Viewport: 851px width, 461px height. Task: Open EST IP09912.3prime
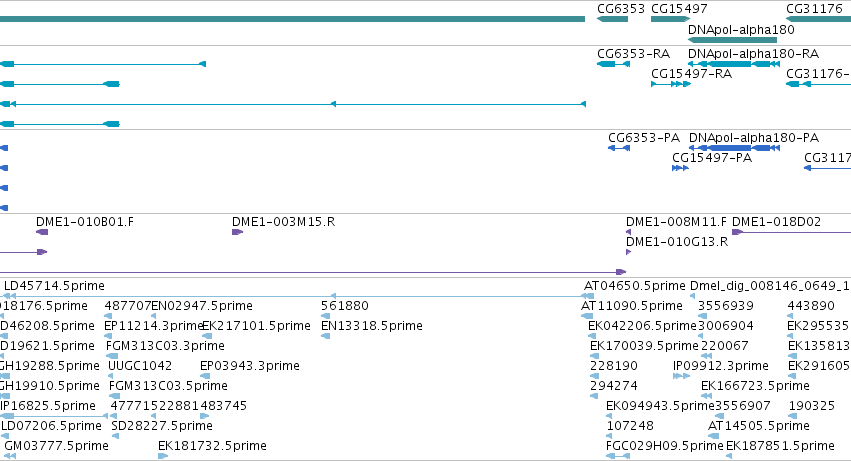(x=721, y=367)
